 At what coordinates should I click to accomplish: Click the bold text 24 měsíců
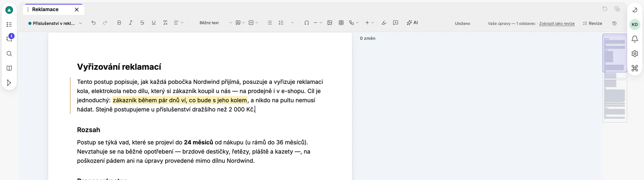199,142
